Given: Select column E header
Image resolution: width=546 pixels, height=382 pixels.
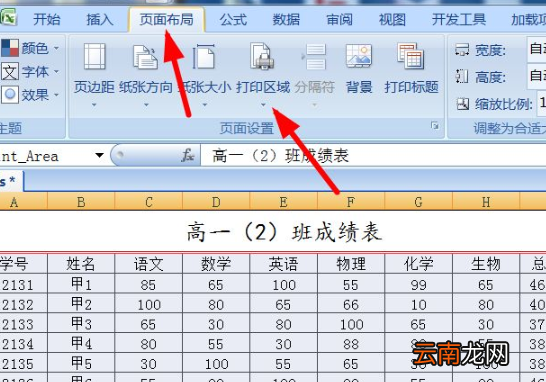Looking at the screenshot, I should pyautogui.click(x=283, y=202).
